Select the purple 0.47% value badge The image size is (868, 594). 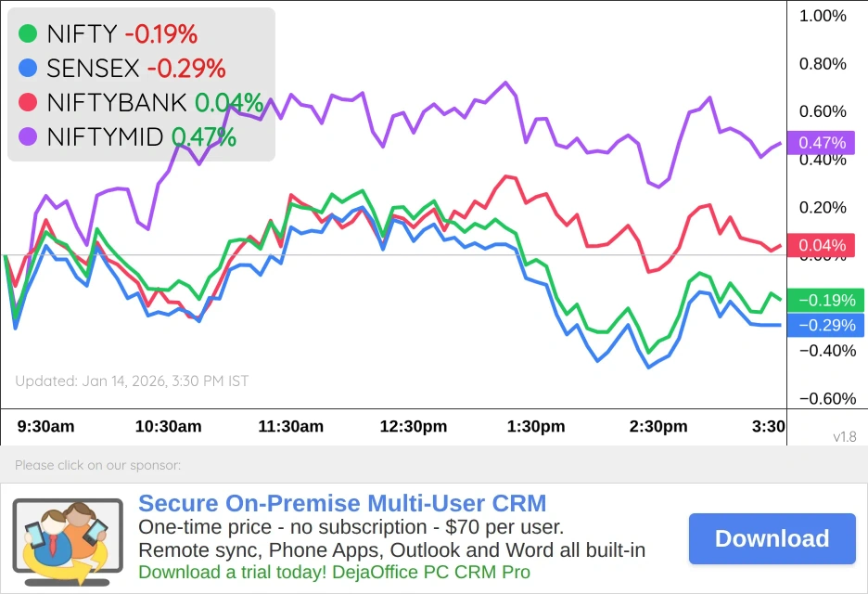823,143
